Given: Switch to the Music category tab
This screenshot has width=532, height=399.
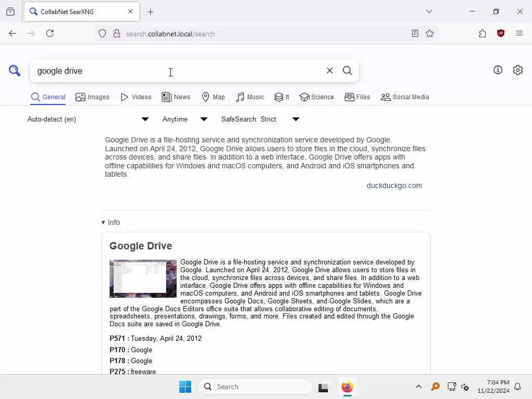Looking at the screenshot, I should point(250,97).
